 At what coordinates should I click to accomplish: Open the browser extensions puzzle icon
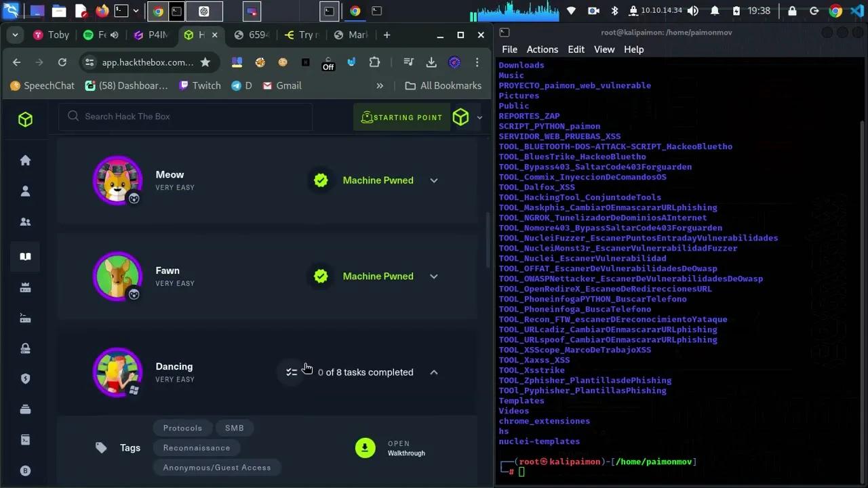click(374, 62)
